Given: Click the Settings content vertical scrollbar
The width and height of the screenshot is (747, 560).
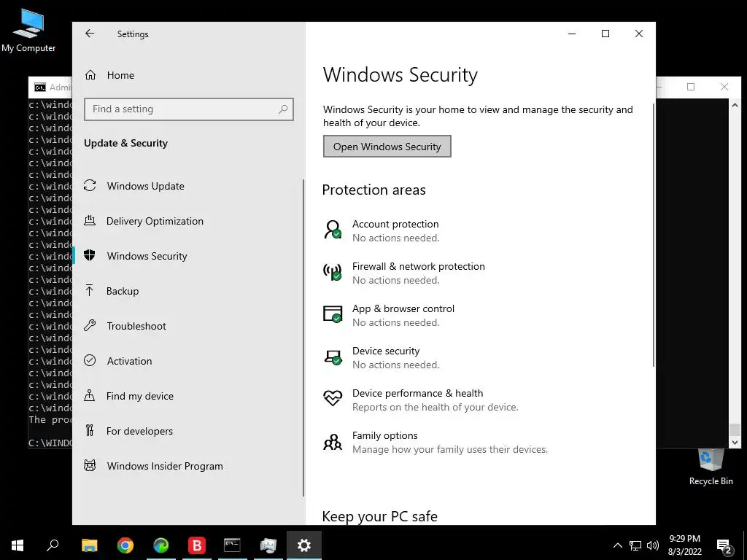Looking at the screenshot, I should pos(654,236).
